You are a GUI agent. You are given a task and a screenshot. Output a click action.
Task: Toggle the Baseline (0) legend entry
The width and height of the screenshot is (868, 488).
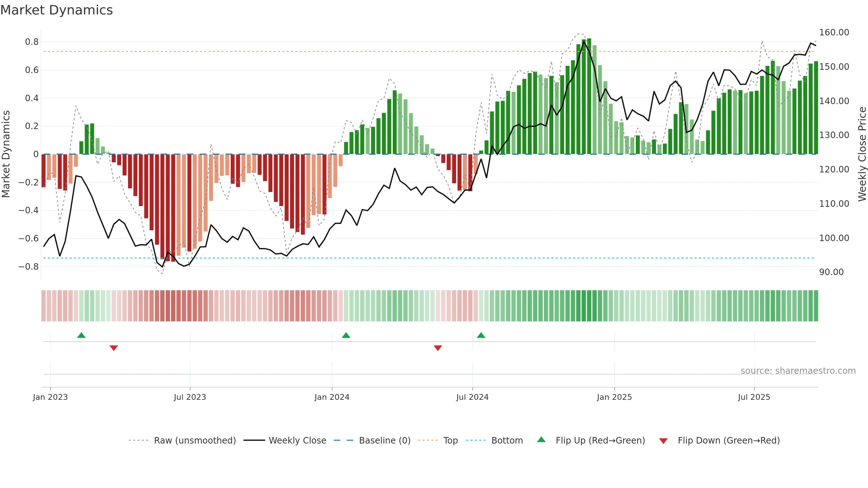[x=372, y=440]
